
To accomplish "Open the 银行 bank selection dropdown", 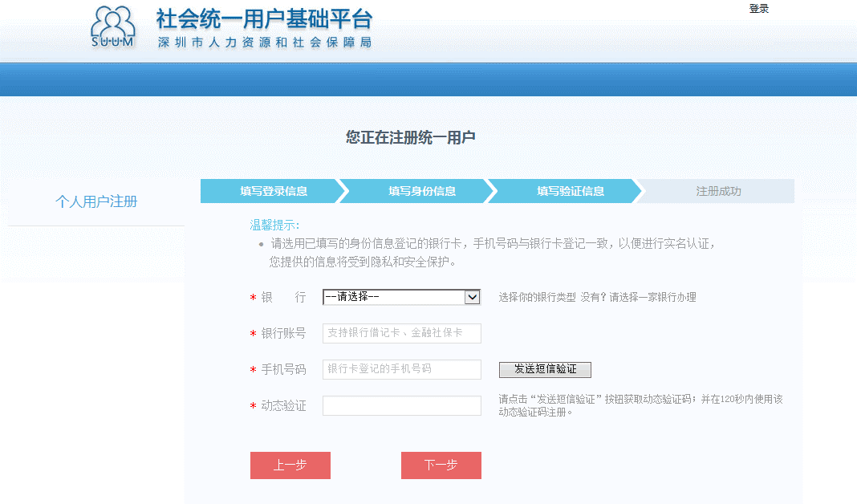I will point(401,297).
